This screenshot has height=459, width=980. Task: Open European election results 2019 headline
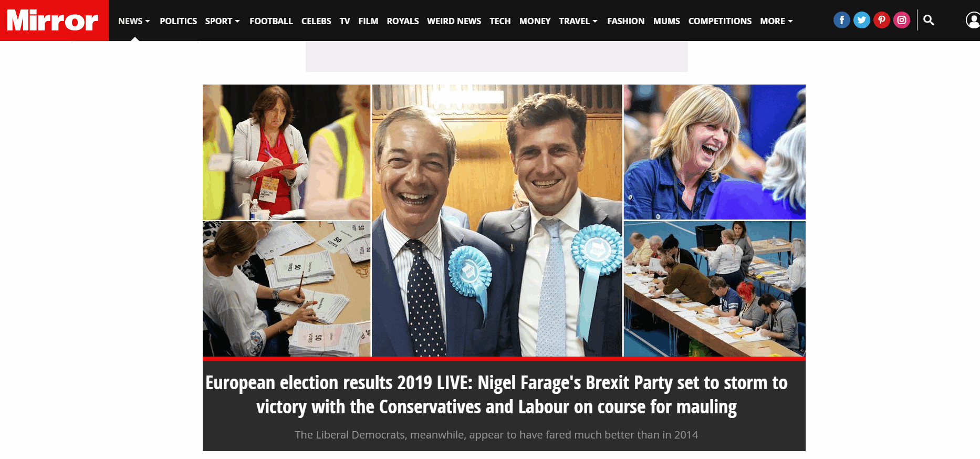point(496,394)
